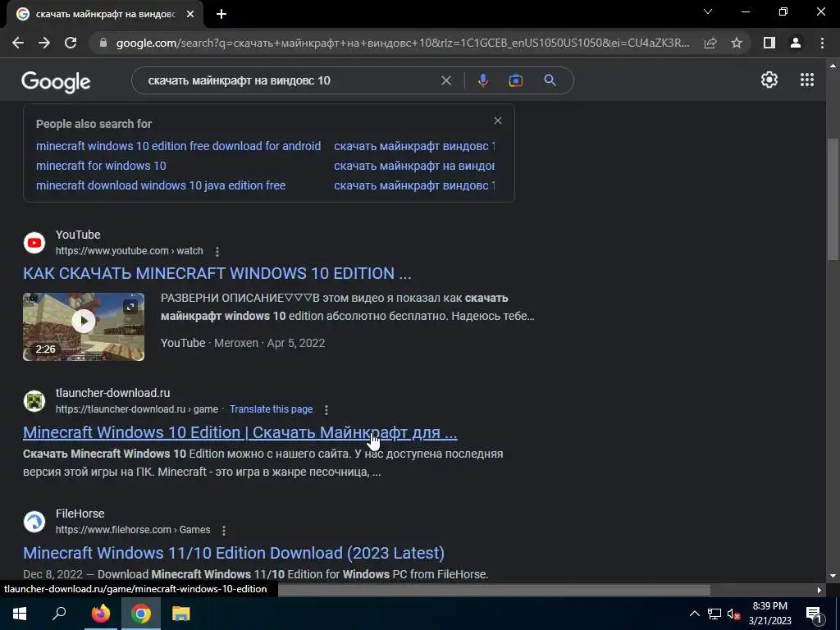Click скачать майнкрафт на виндо suggestion
The width and height of the screenshot is (840, 630).
point(414,166)
